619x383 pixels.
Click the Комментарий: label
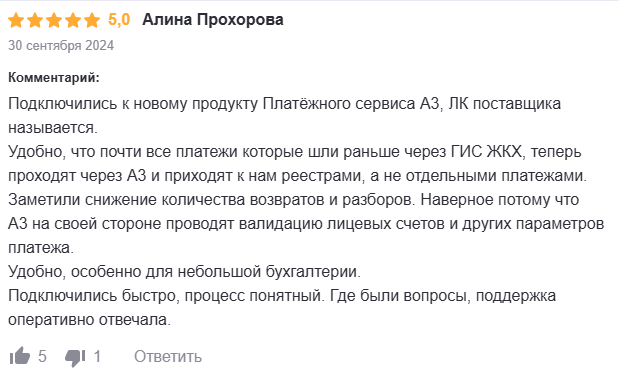(x=54, y=77)
